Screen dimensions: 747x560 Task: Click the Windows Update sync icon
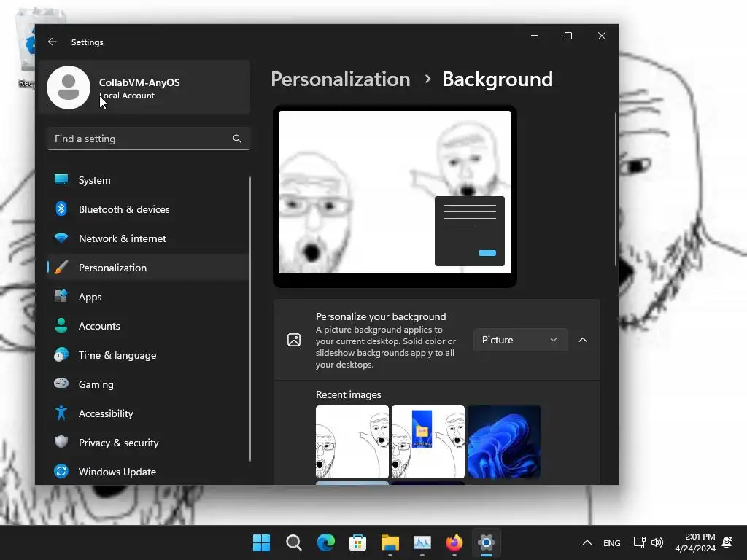(61, 471)
